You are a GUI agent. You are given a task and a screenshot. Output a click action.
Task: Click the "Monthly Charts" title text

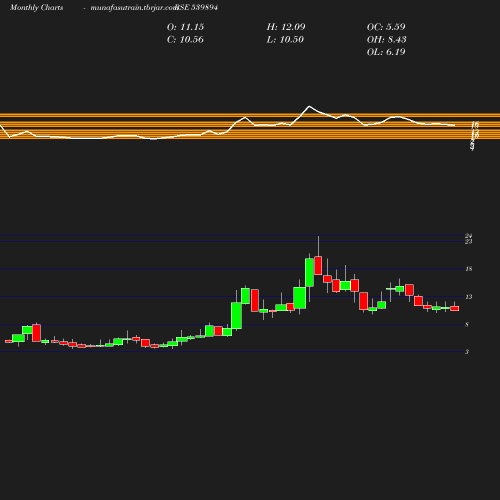(37, 8)
